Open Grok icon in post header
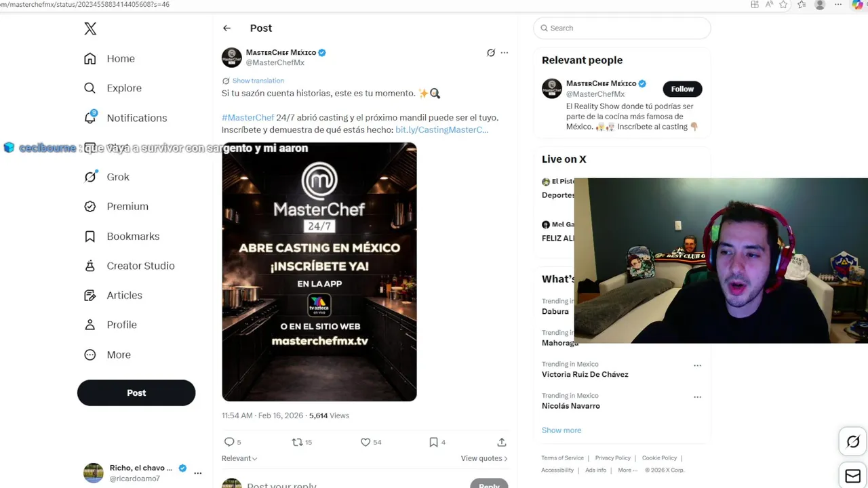Viewport: 868px width, 488px height. point(491,53)
